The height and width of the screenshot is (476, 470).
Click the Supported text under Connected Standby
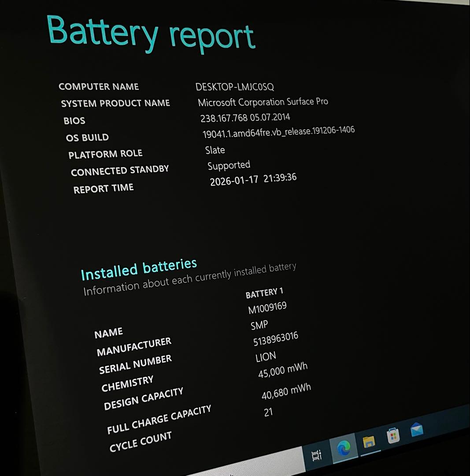[x=228, y=165]
